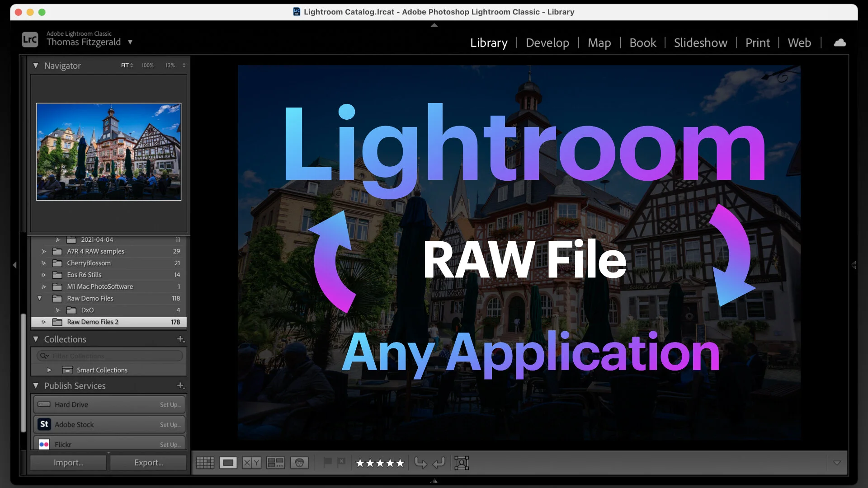868x488 pixels.
Task: Collapse the Navigator panel
Action: 36,66
